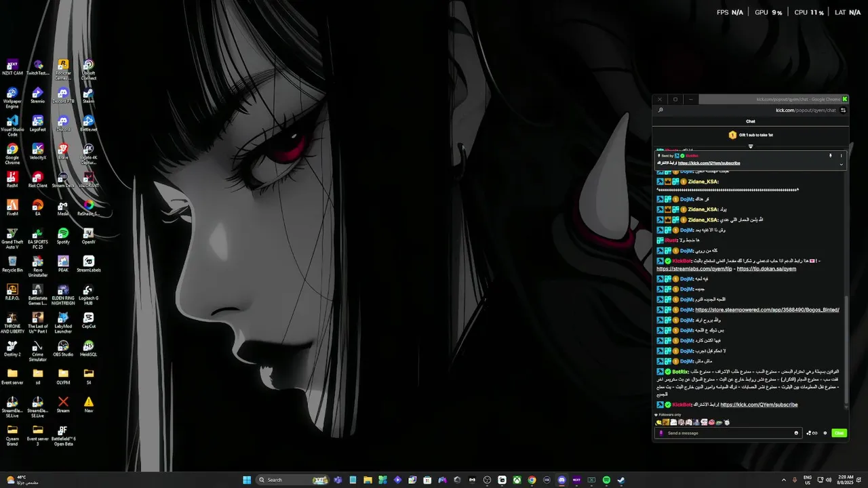Open the channel points icon beside chat input

pyautogui.click(x=812, y=433)
